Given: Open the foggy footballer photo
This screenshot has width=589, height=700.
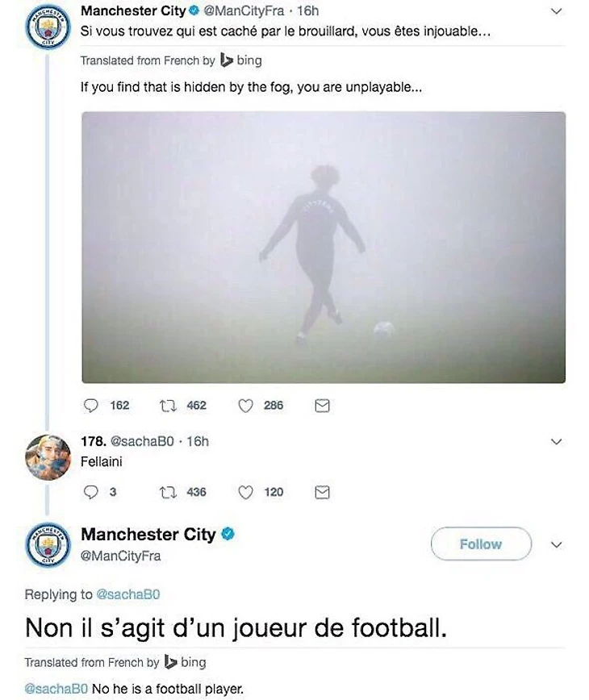Looking at the screenshot, I should 324,248.
